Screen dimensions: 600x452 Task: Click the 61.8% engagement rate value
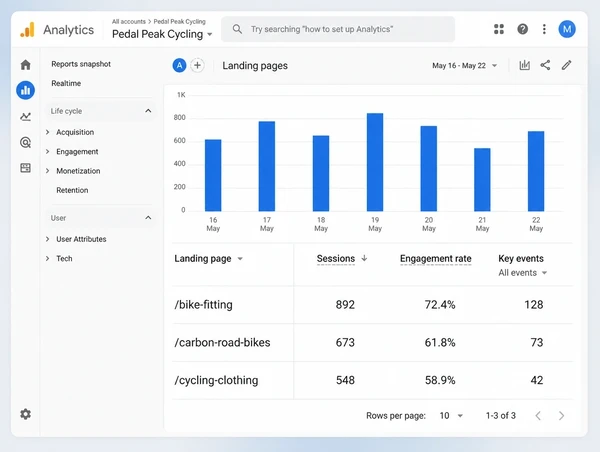click(440, 343)
